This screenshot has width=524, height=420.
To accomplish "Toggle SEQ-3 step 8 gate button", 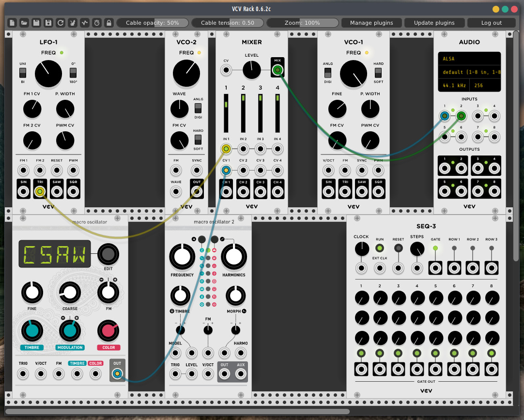I will [x=491, y=353].
